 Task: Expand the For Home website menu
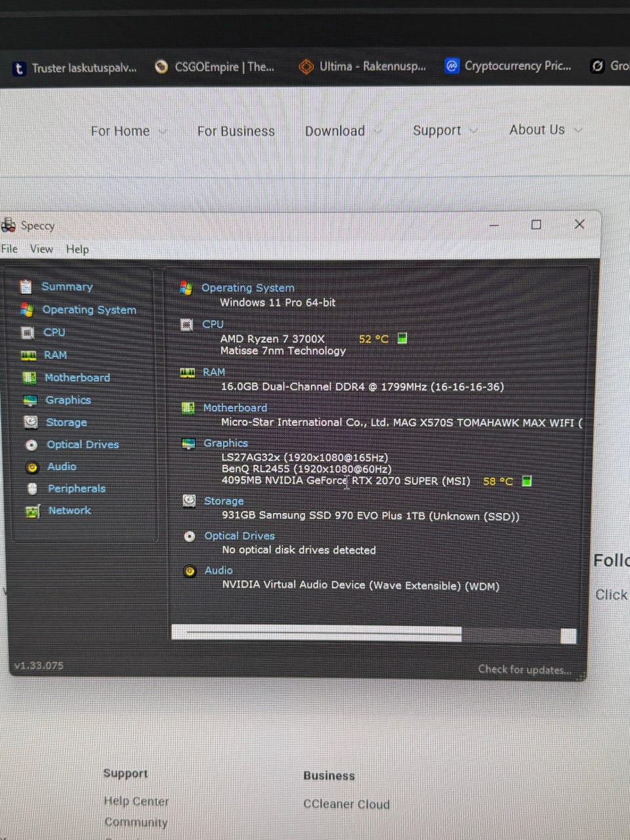(128, 131)
